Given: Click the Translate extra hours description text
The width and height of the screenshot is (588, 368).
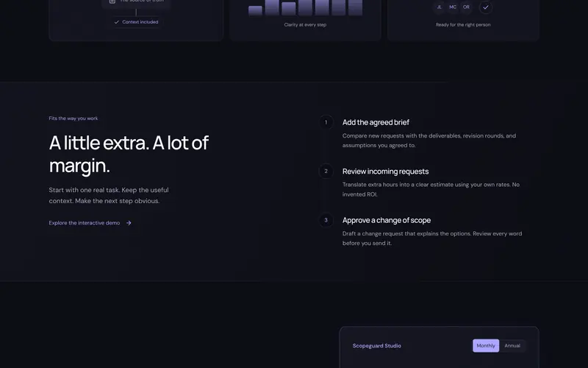Looking at the screenshot, I should (431, 190).
